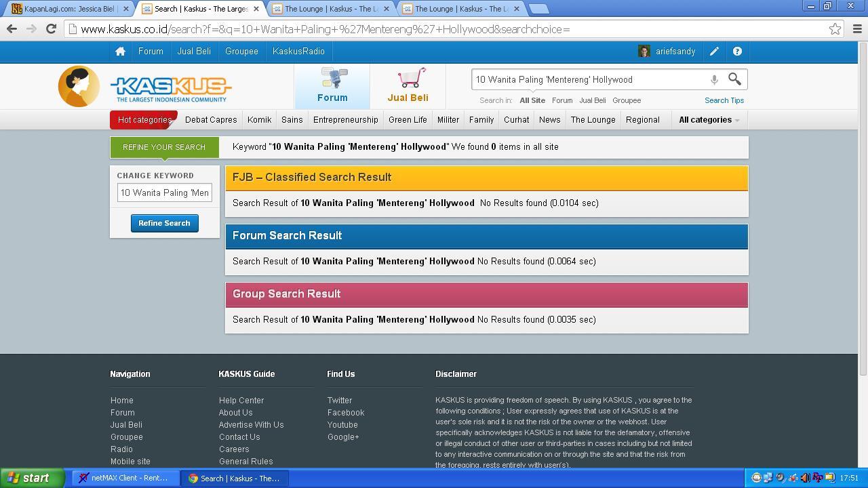Click the ariefsandy profile avatar
The height and width of the screenshot is (488, 868).
coord(644,52)
